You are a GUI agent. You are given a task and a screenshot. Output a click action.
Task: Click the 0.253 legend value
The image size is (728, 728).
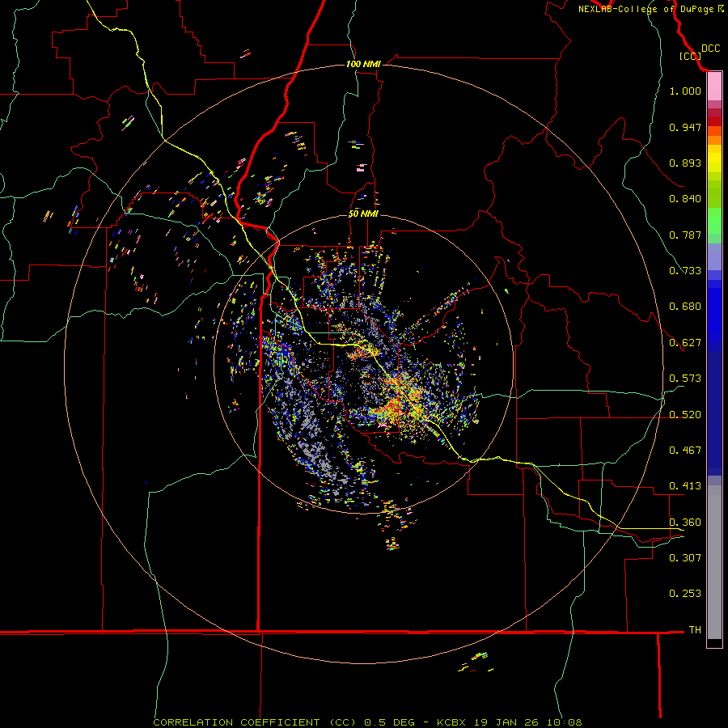(x=685, y=594)
